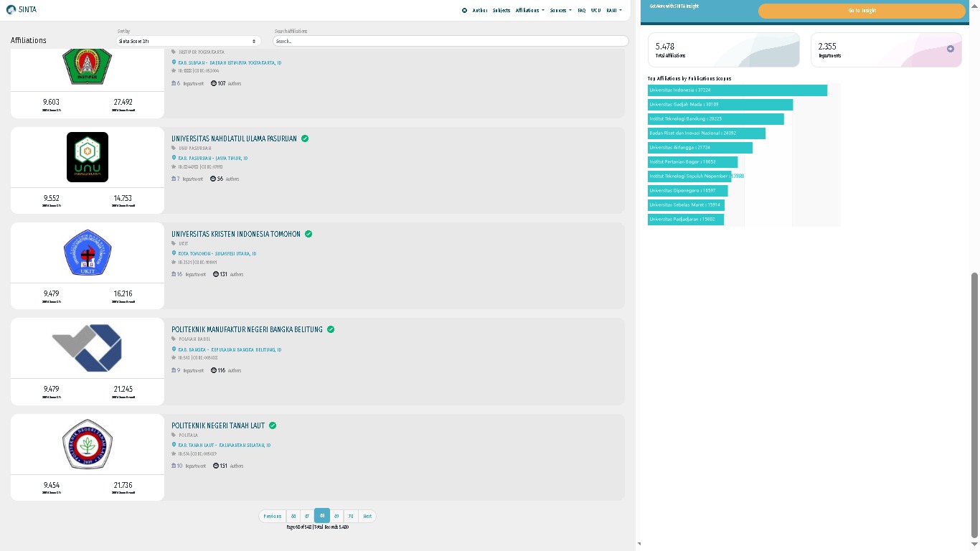The width and height of the screenshot is (980, 551).
Task: Click the verified badge beside Politeknik Negeri Tanah Laut
Action: [273, 425]
